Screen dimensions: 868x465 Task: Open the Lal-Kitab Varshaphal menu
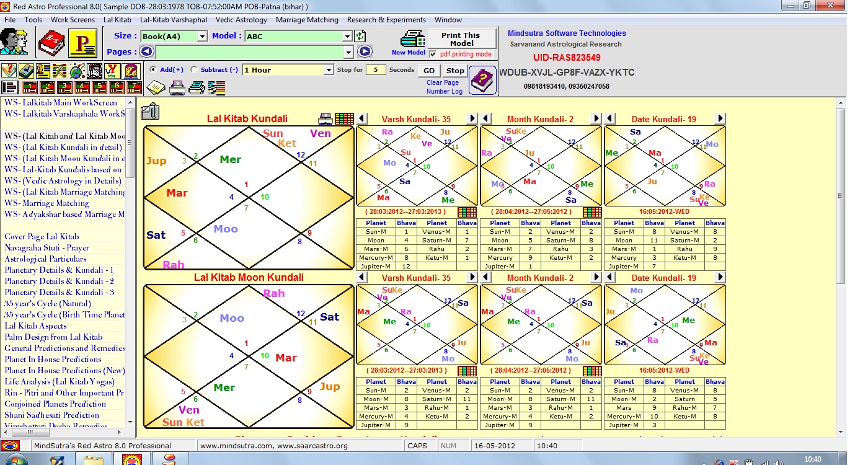coord(174,20)
